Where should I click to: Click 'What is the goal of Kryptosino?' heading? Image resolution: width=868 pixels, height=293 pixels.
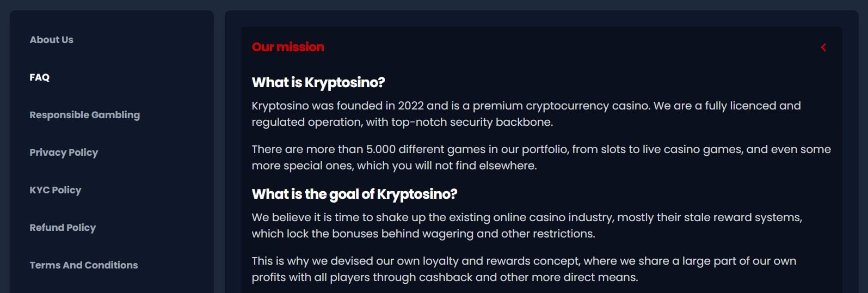click(354, 194)
